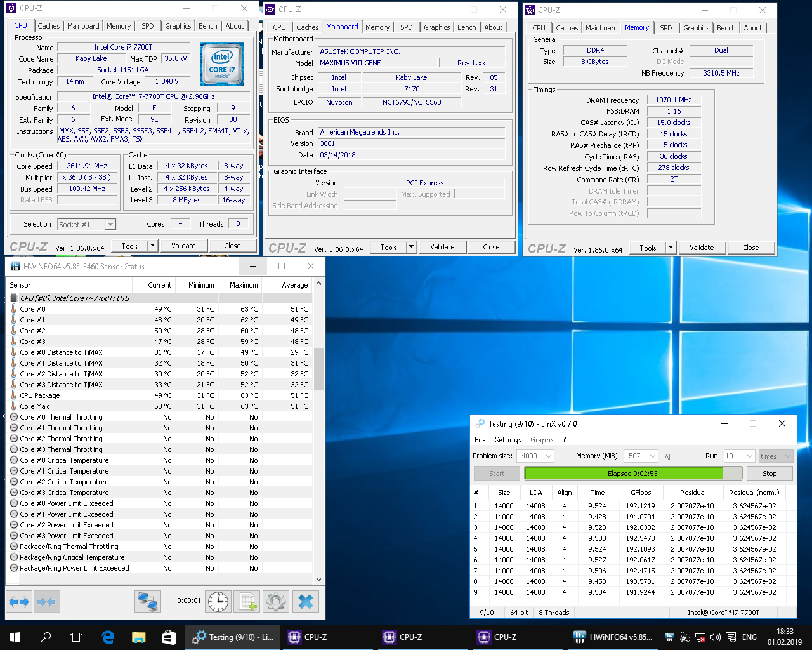The width and height of the screenshot is (812, 650).
Task: Open taskbar Search
Action: tap(46, 637)
